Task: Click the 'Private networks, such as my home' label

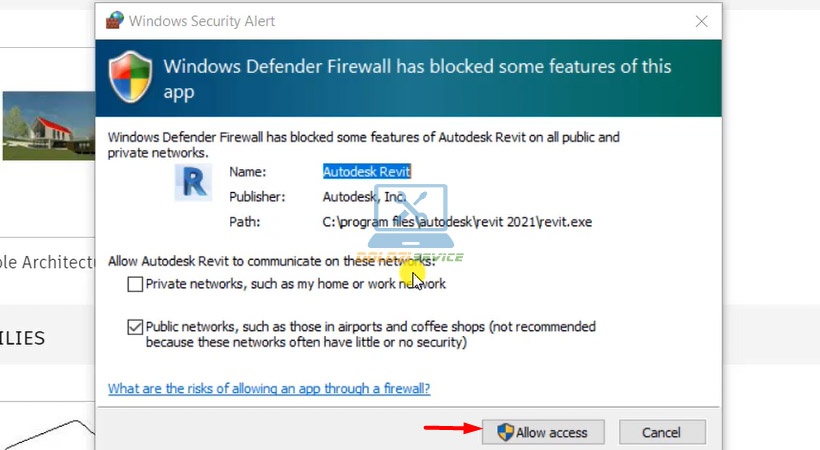Action: [295, 284]
